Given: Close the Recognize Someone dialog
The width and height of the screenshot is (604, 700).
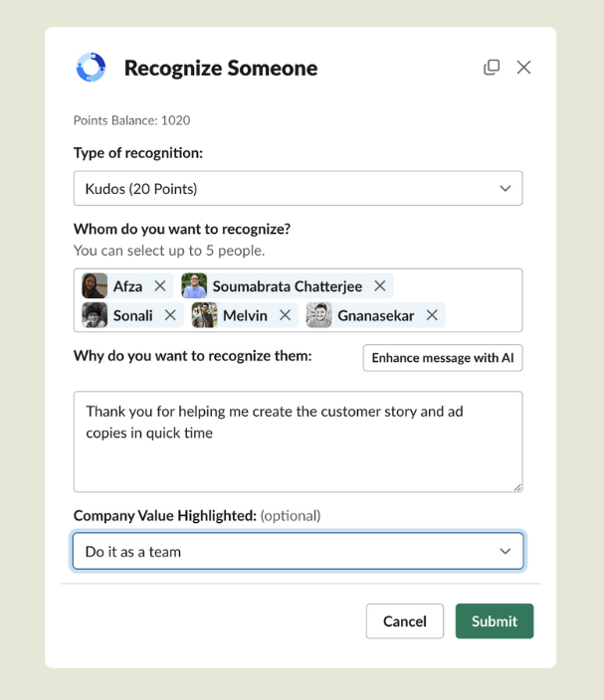Looking at the screenshot, I should (523, 68).
